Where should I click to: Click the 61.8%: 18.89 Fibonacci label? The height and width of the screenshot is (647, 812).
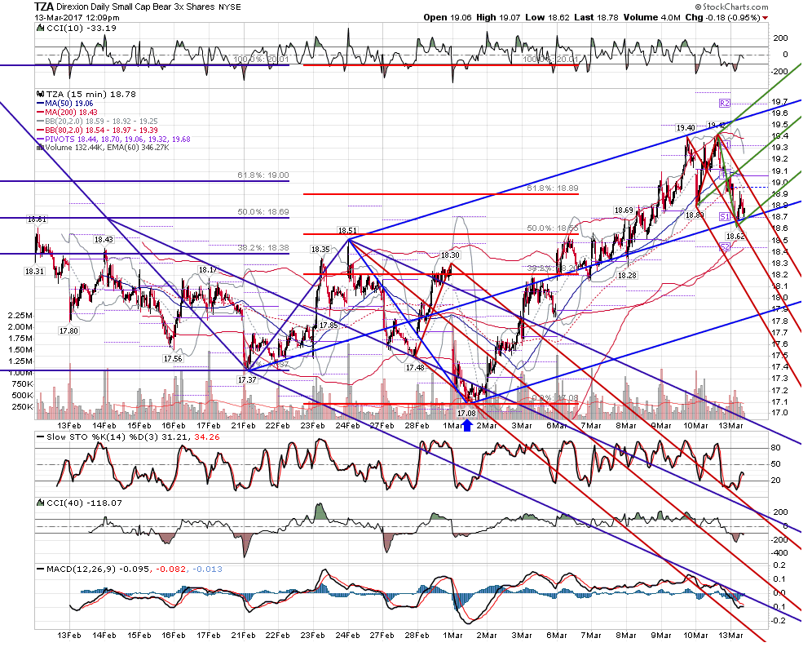(553, 188)
